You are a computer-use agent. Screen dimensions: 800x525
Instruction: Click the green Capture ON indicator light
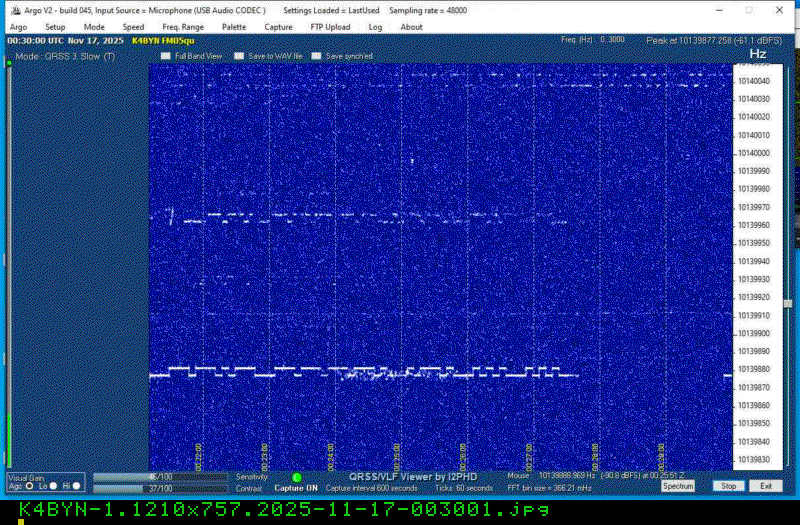click(x=297, y=478)
